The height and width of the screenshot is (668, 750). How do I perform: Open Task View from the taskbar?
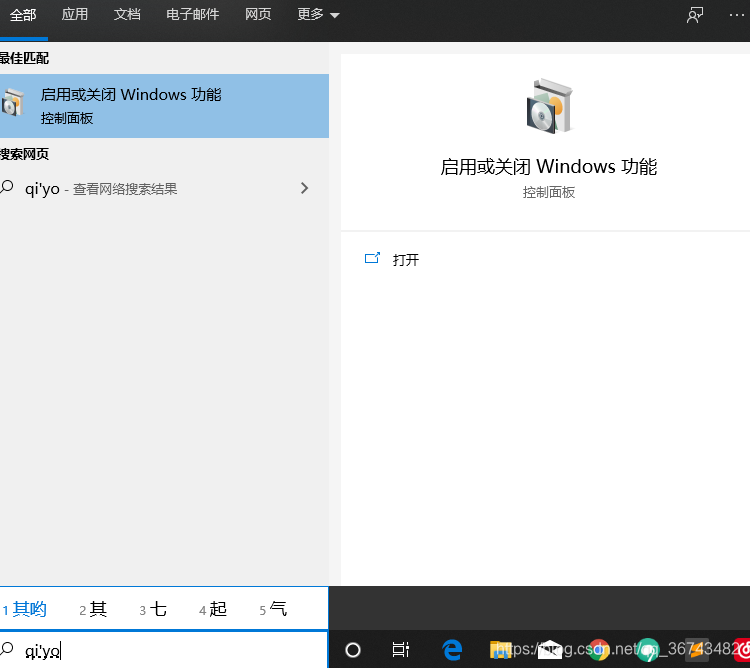[401, 649]
